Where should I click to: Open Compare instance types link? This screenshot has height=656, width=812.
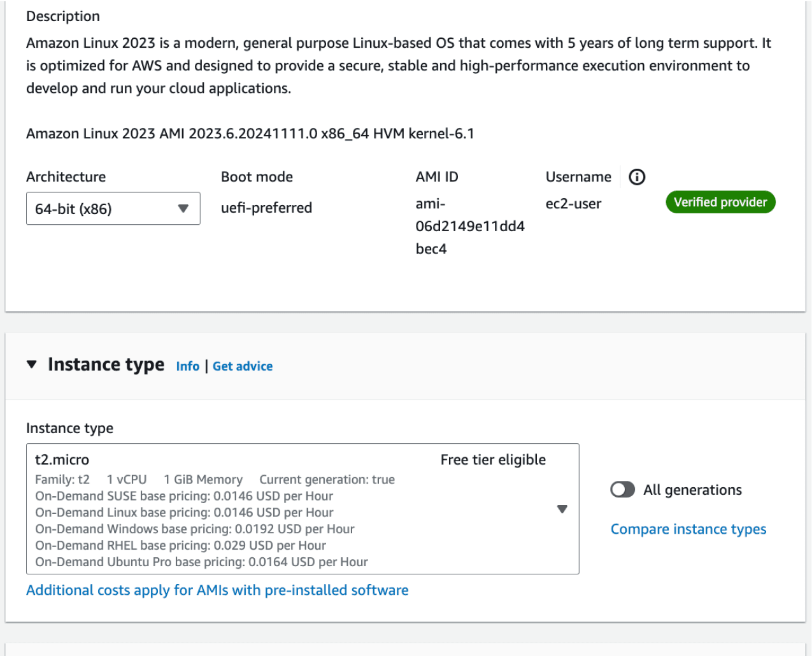click(688, 529)
